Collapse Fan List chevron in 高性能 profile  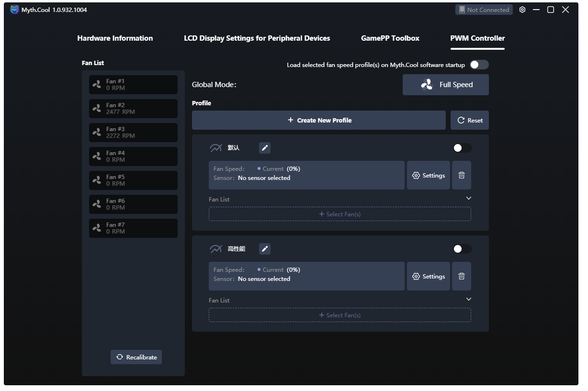point(469,299)
